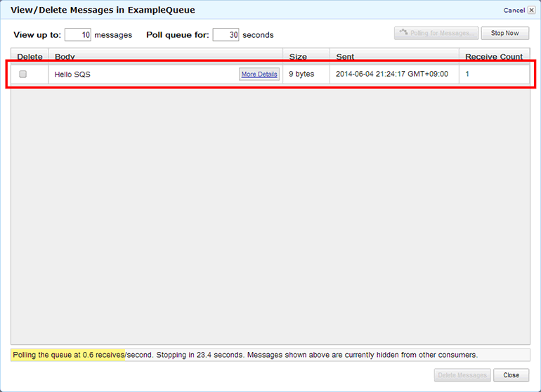Click the '9 bytes' size cell
541x392 pixels.
click(301, 74)
